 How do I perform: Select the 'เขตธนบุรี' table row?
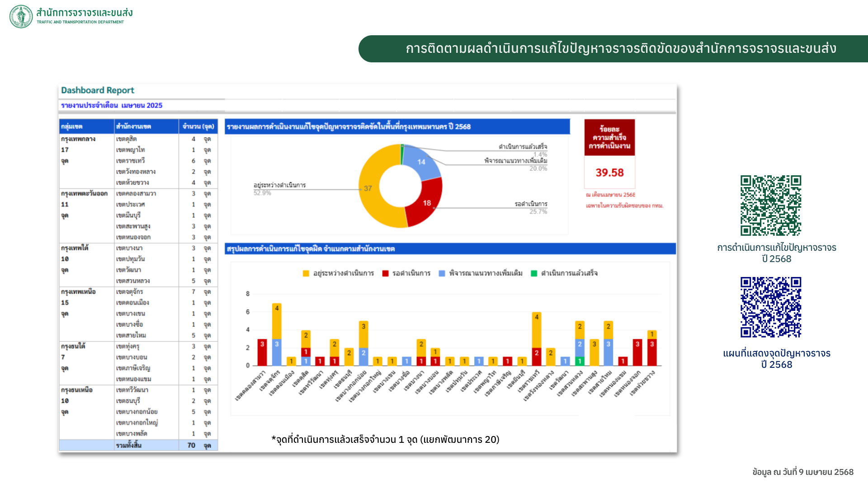[166, 401]
